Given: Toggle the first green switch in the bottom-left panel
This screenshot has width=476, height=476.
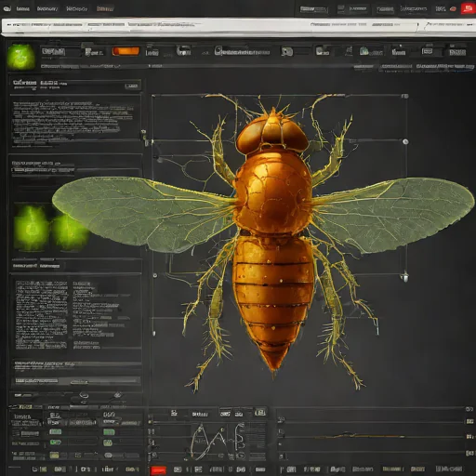Looking at the screenshot, I should (56, 431).
